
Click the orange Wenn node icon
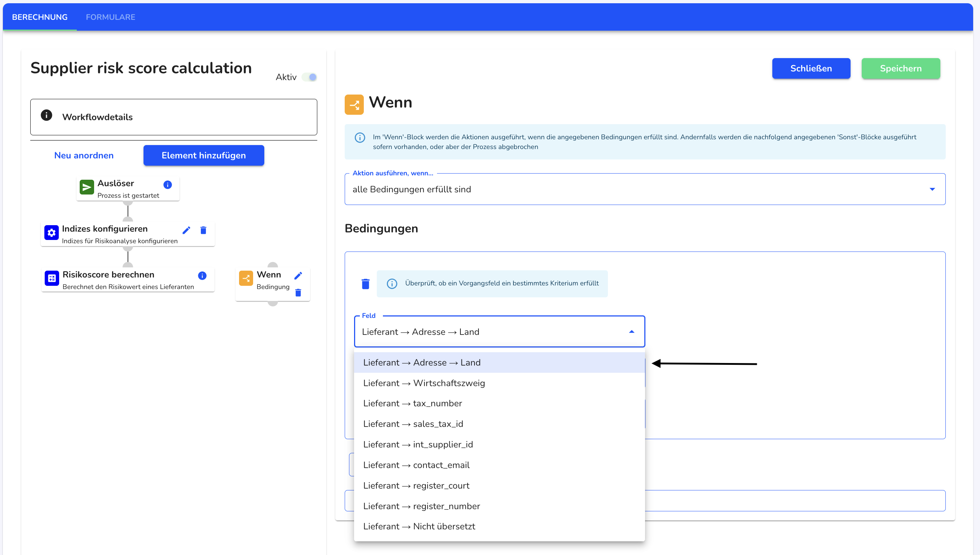click(x=246, y=278)
